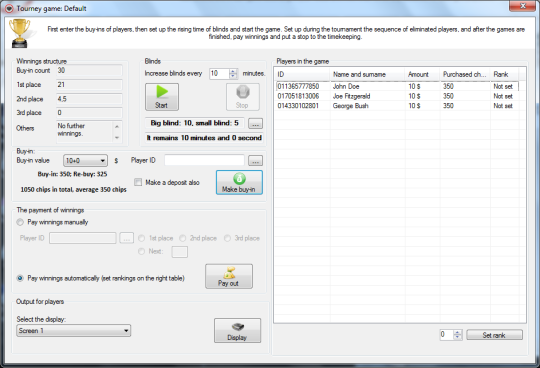Click the green Start play button
Image resolution: width=540 pixels, height=368 pixels.
coord(162,97)
